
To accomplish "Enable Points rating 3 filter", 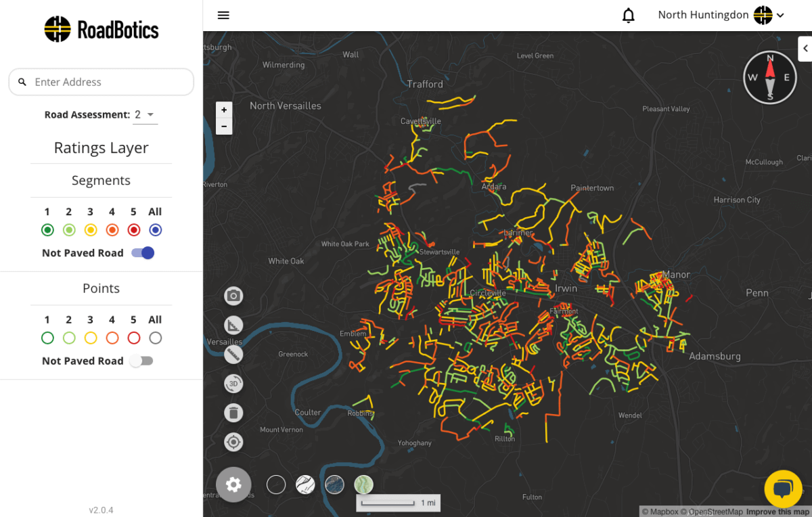I will click(91, 338).
